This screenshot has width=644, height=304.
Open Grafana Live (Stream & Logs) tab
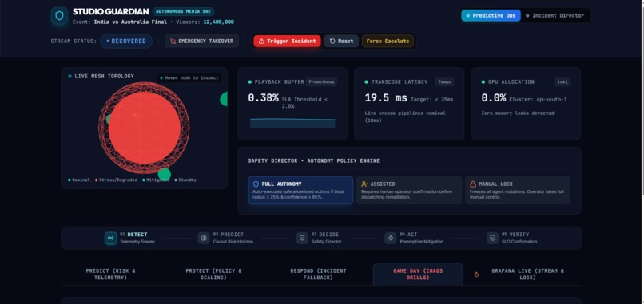[x=523, y=274]
